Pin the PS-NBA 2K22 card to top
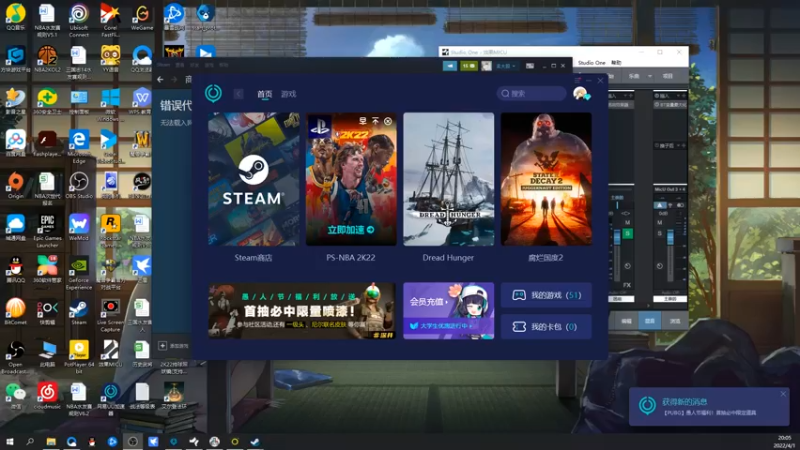This screenshot has height=450, width=800. click(x=375, y=121)
